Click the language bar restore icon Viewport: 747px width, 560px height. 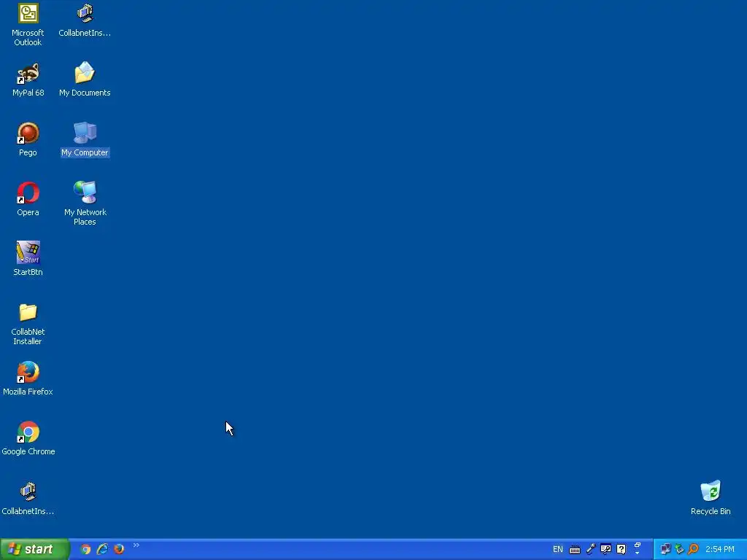[638, 545]
